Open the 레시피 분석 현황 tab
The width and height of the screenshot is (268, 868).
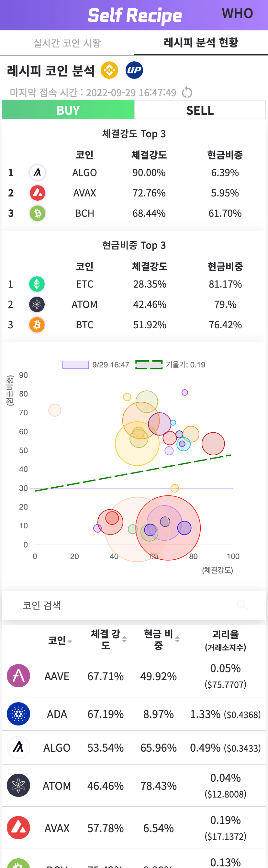pyautogui.click(x=201, y=43)
